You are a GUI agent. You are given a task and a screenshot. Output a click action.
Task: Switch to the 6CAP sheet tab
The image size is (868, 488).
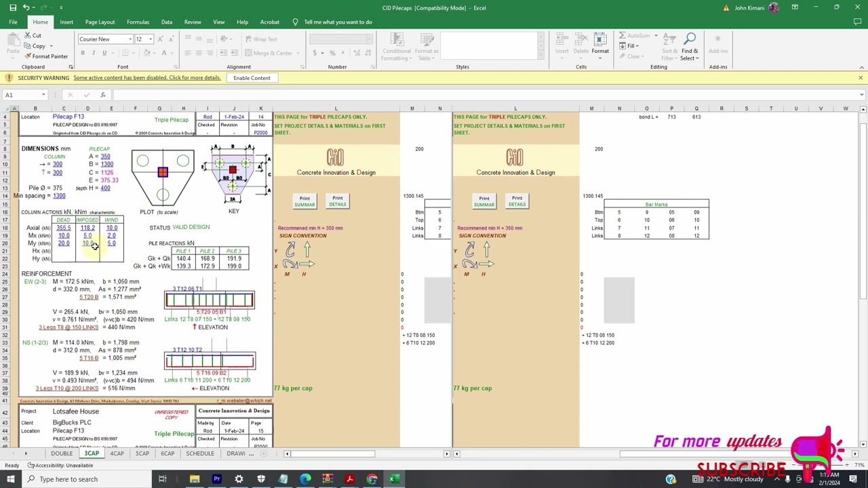[x=167, y=453]
